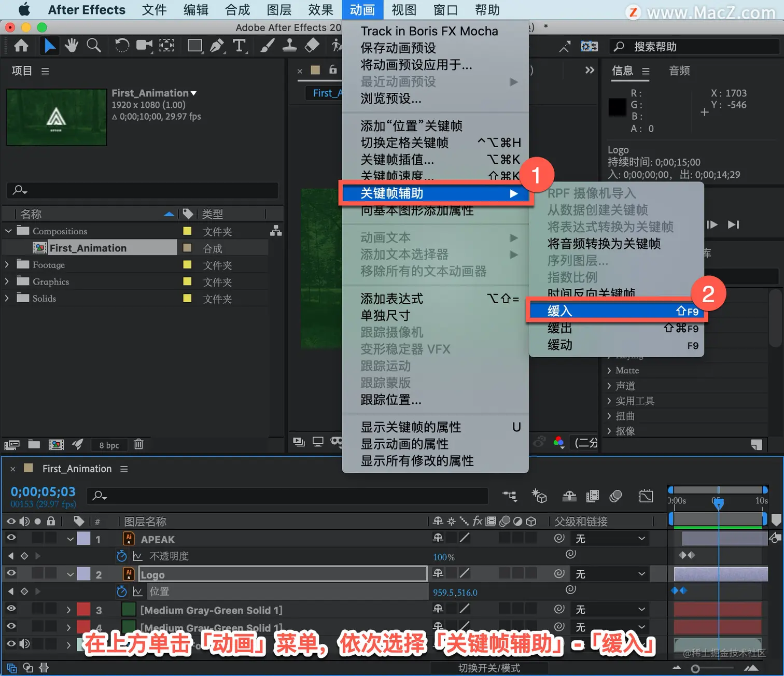Collapse the Compositions folder
Screen dimensions: 784x676
point(8,231)
